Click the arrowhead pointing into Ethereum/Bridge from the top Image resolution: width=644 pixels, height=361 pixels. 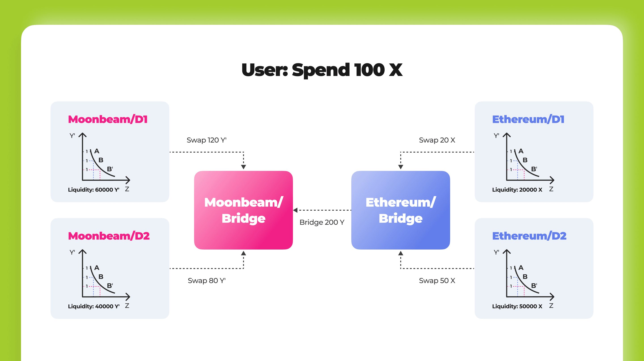click(400, 167)
